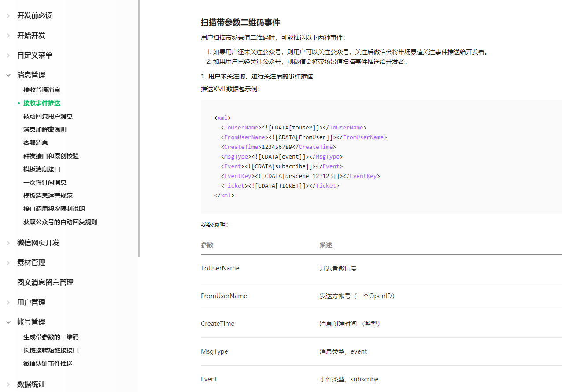Click the sidebar vertical scrollbar

(139, 128)
